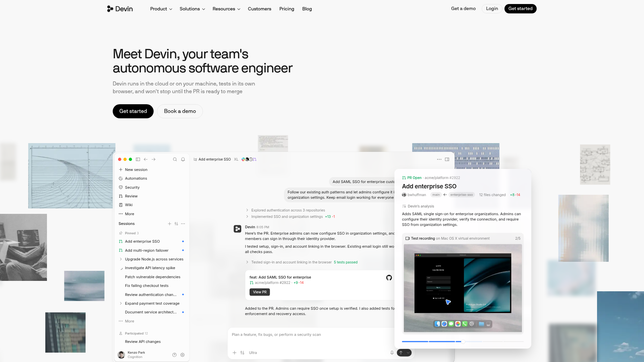Click 'PR Open' status label
Viewport: 644px width, 362px height.
tap(412, 178)
